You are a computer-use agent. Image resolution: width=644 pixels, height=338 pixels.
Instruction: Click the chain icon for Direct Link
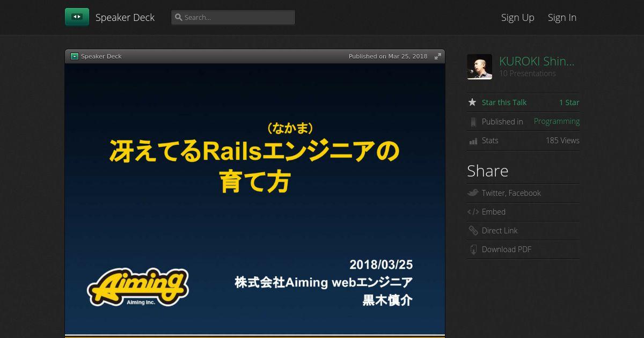473,231
